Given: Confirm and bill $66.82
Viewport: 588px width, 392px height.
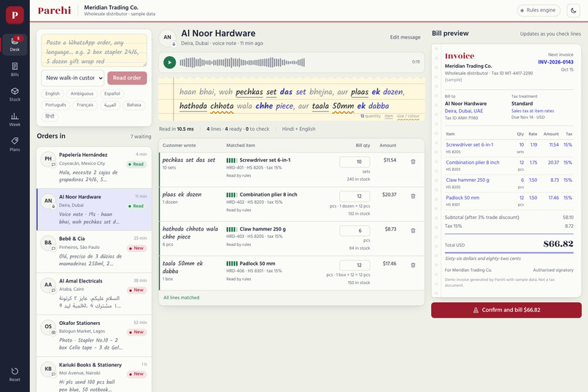Looking at the screenshot, I should (506, 310).
